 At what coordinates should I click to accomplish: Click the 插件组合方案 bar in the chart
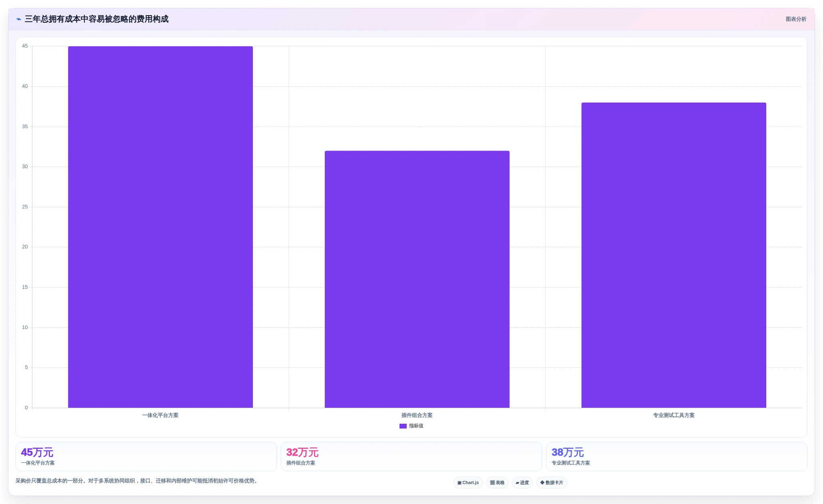click(417, 279)
